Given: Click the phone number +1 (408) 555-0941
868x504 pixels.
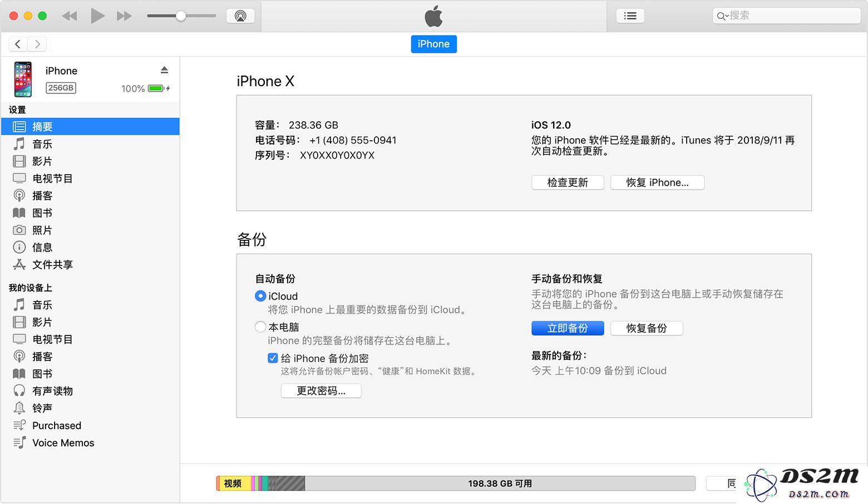Looking at the screenshot, I should point(353,140).
